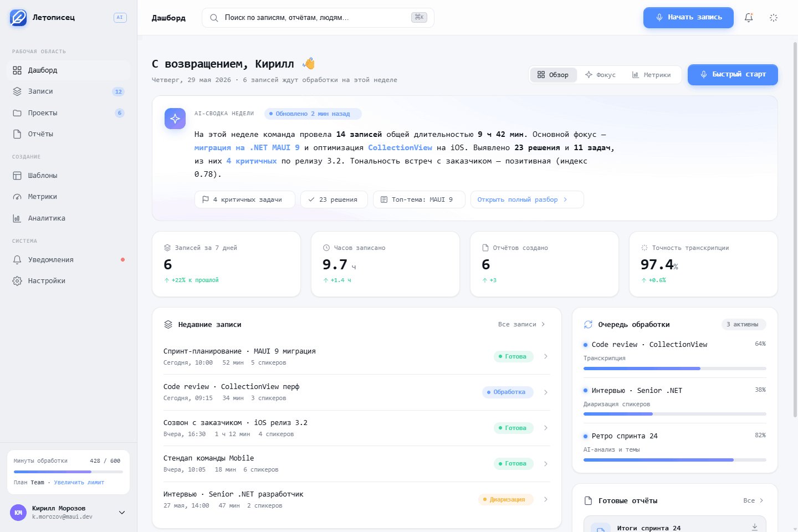Click the ⌘K shortcut badge in search
798x532 pixels.
point(420,18)
